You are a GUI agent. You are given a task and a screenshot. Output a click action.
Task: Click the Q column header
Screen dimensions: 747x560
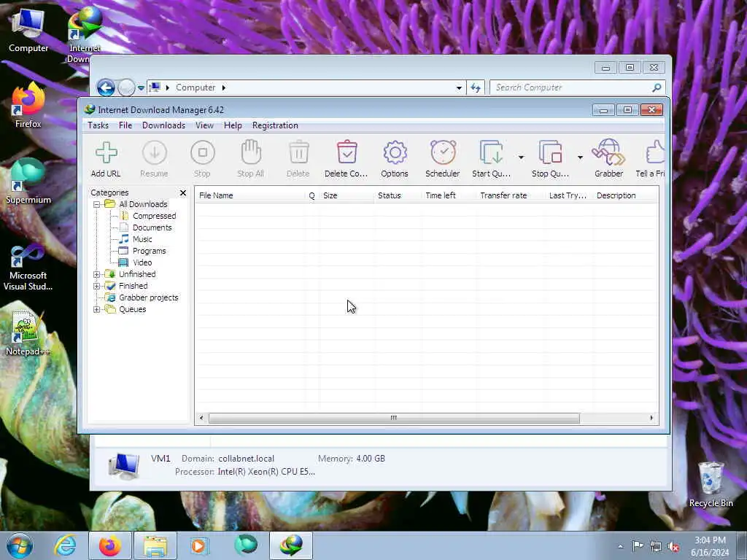click(x=312, y=195)
